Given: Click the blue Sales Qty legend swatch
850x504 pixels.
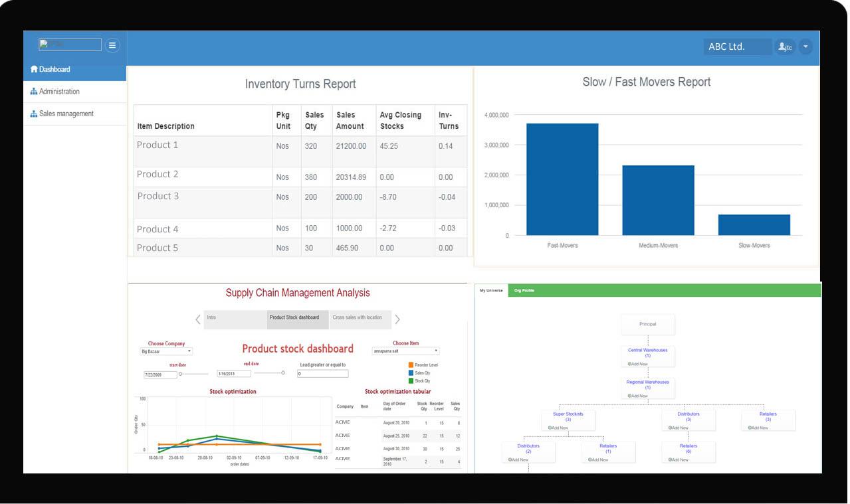Looking at the screenshot, I should (x=411, y=373).
